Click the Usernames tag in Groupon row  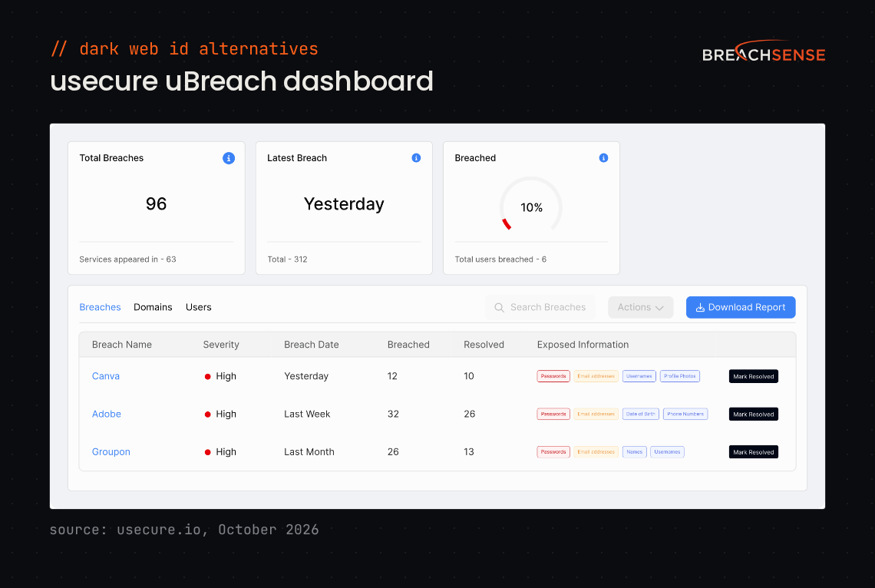pos(668,452)
